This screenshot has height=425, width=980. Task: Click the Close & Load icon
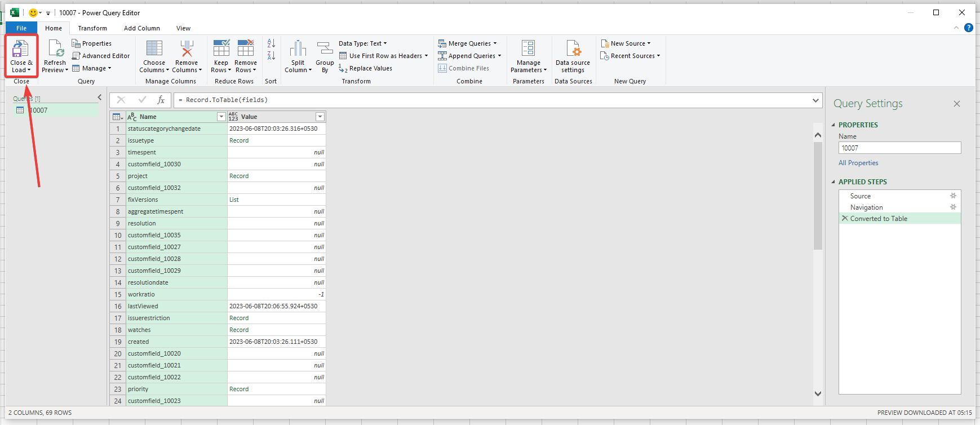pos(21,48)
